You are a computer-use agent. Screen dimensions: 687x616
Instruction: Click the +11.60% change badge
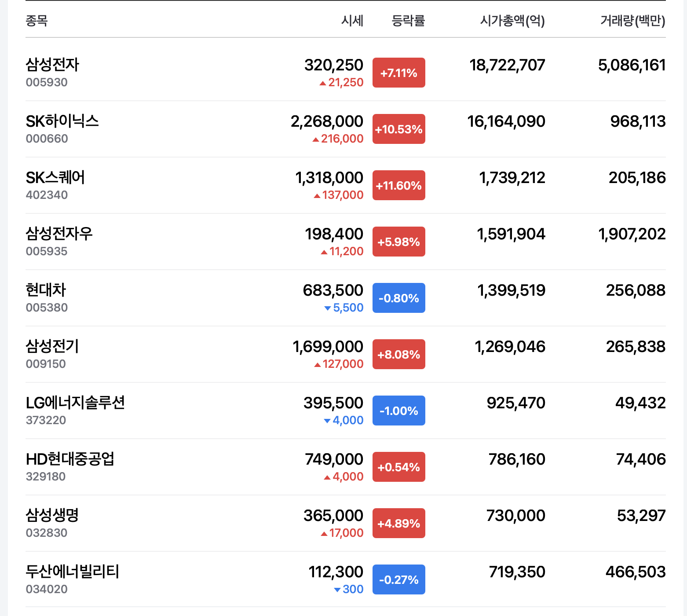[x=399, y=185]
